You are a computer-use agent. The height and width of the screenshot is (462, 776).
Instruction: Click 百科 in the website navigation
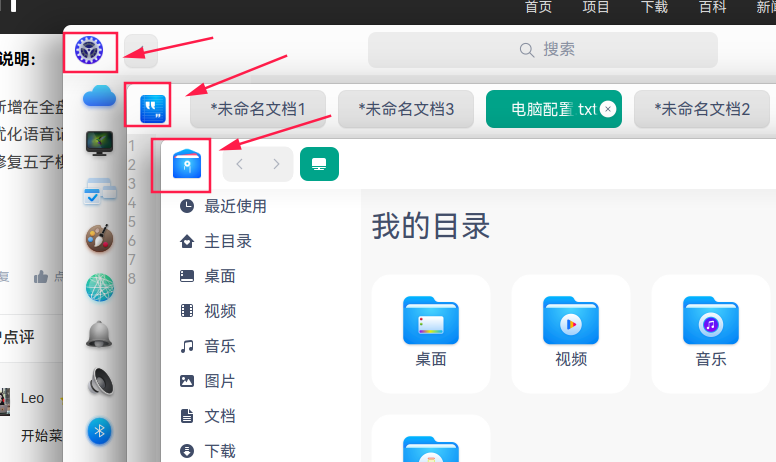713,7
